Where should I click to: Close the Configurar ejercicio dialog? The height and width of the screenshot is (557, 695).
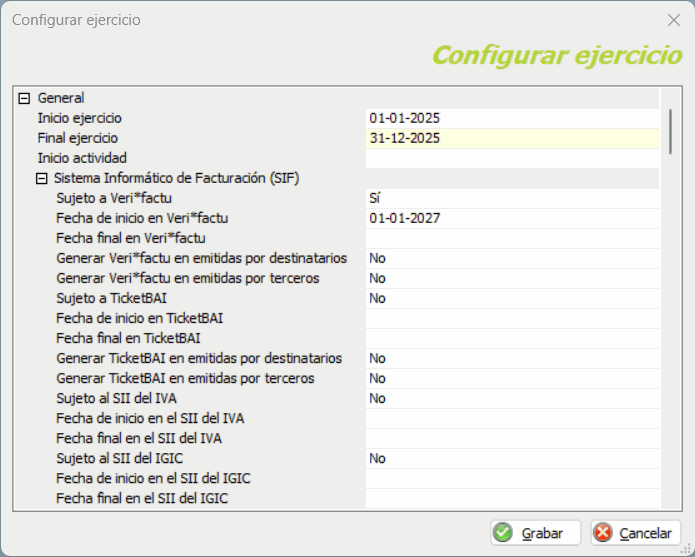[x=674, y=20]
